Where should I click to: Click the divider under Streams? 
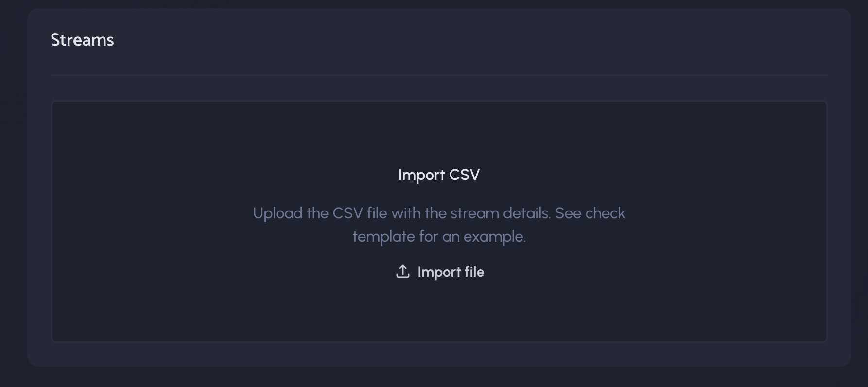pyautogui.click(x=439, y=75)
